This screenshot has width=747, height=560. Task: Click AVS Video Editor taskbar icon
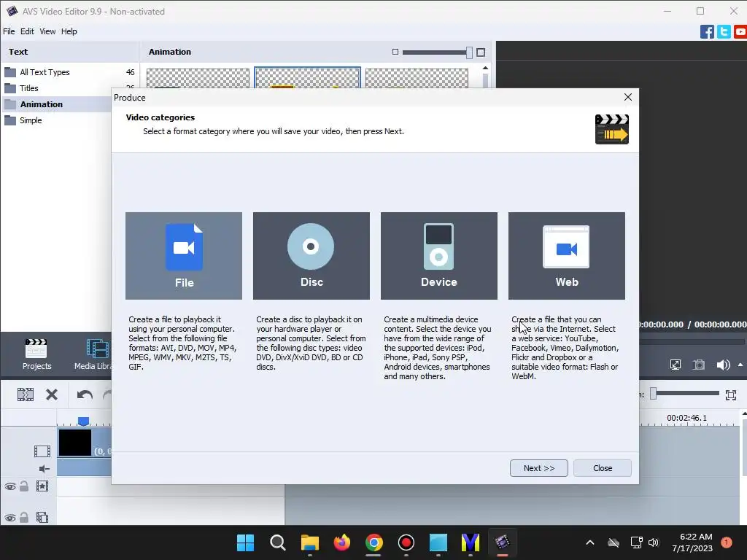click(502, 542)
